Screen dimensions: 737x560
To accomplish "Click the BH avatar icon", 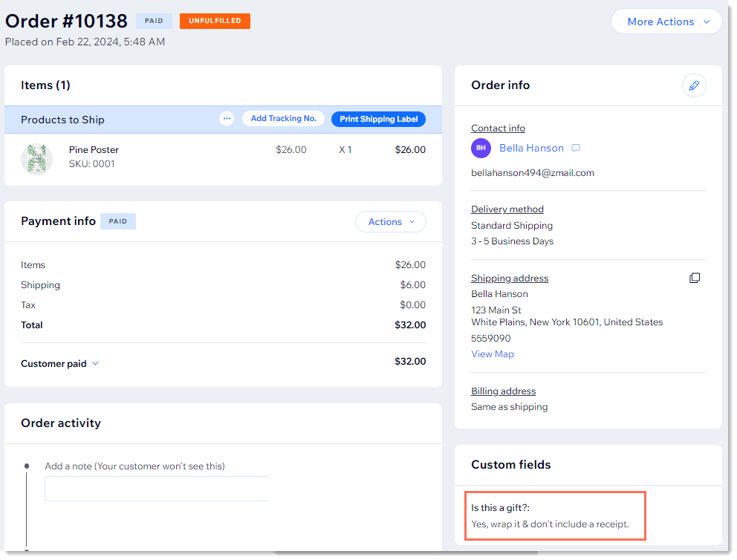I will point(481,148).
